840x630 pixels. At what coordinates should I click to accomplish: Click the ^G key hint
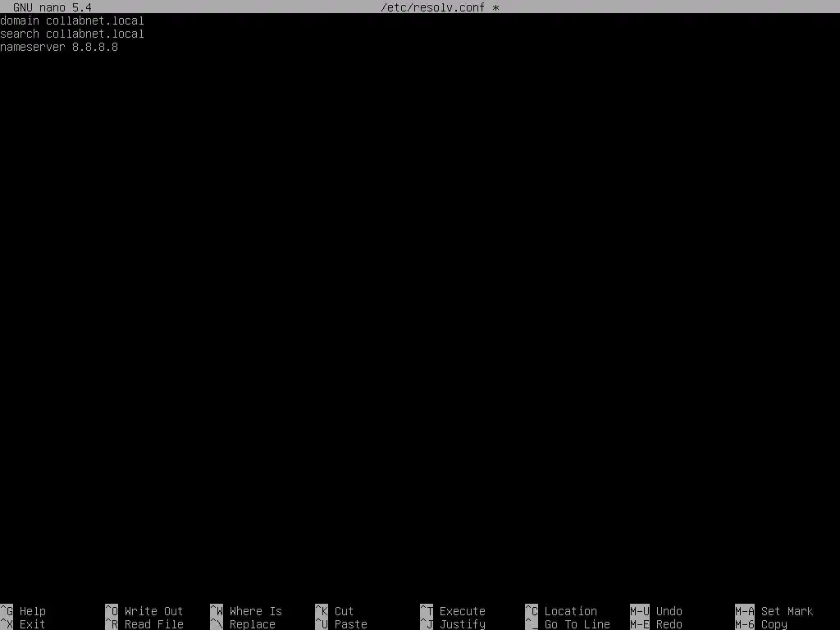pyautogui.click(x=7, y=611)
